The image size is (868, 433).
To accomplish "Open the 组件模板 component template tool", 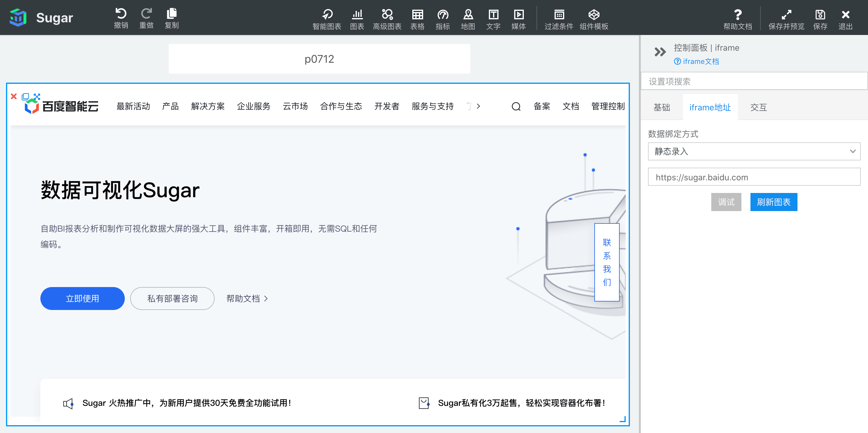I will [x=594, y=19].
